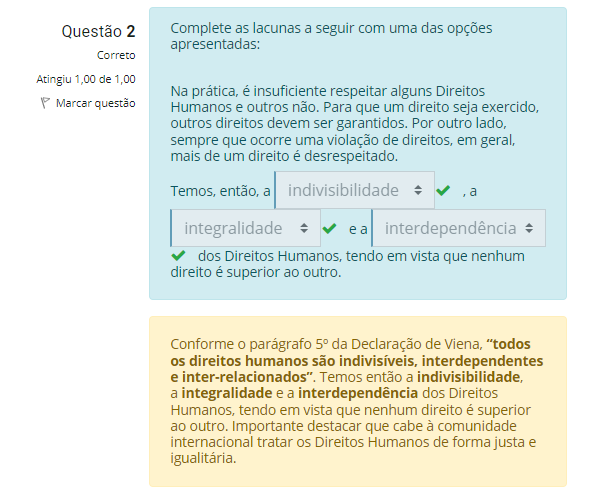Viewport: 590px width, 497px height.
Task: Open the indivisibilidade dropdown
Action: (x=354, y=190)
